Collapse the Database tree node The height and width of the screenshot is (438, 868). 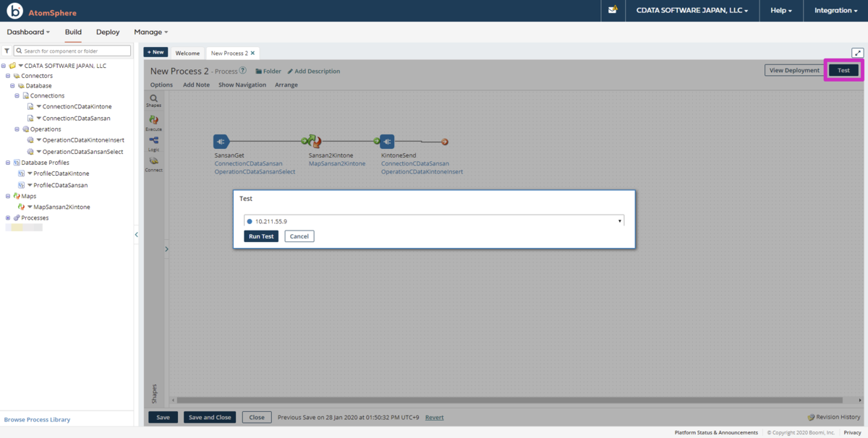[x=12, y=85]
